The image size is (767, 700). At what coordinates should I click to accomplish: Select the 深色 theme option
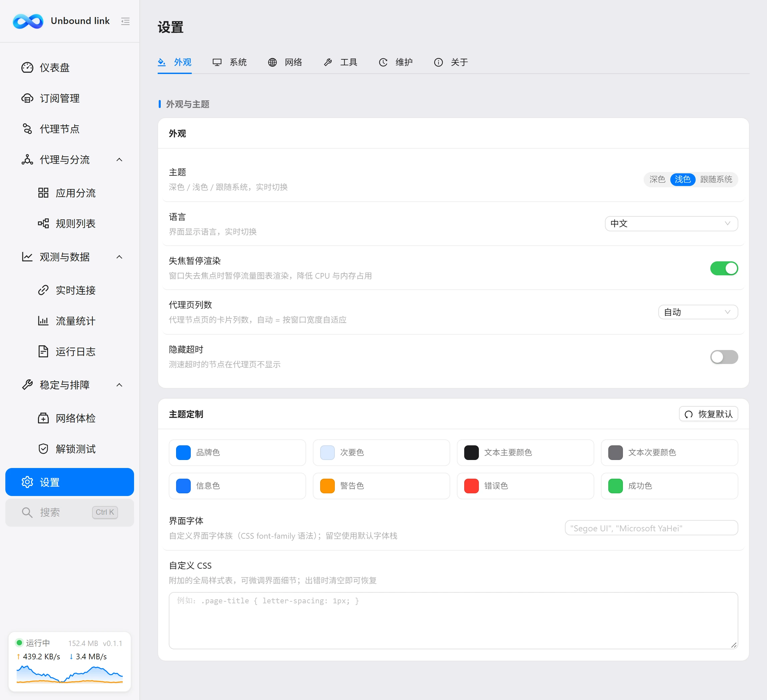(x=657, y=179)
